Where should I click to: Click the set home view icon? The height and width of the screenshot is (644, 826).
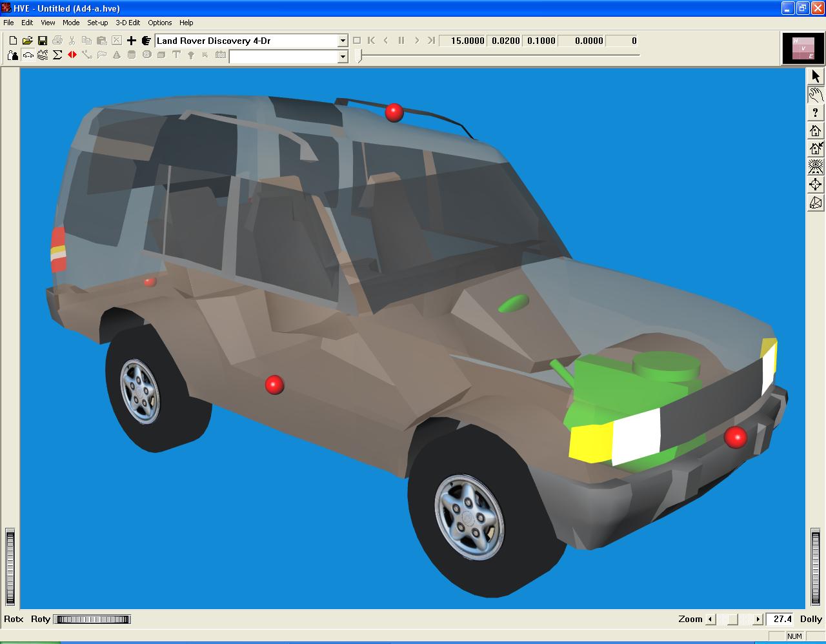[x=816, y=149]
